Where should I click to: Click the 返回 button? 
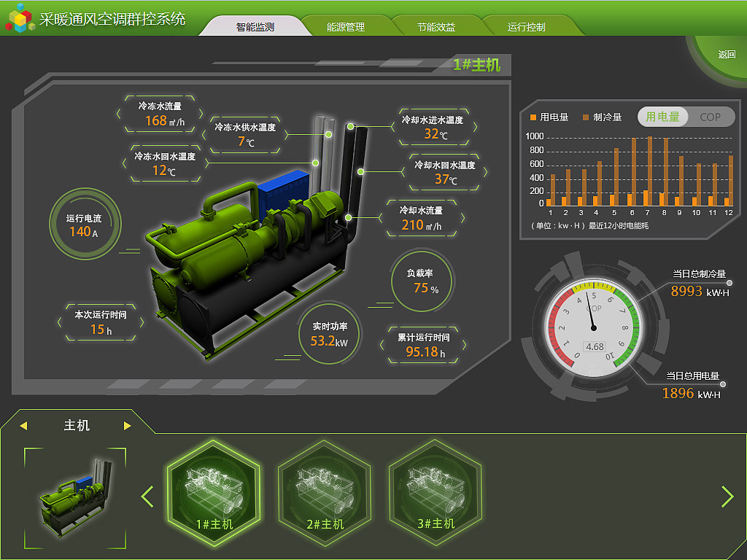(x=727, y=54)
